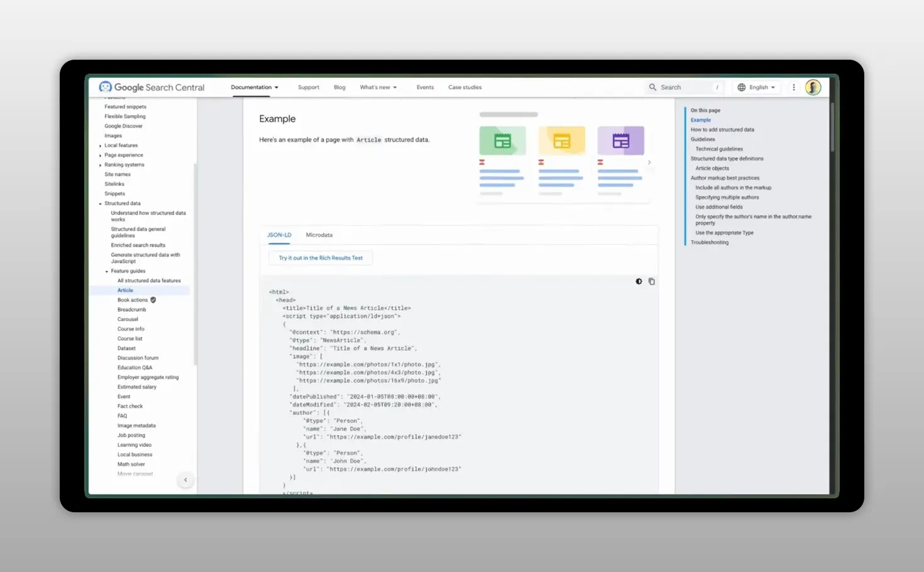Jump to Example in page contents
The image size is (924, 572).
(x=701, y=120)
